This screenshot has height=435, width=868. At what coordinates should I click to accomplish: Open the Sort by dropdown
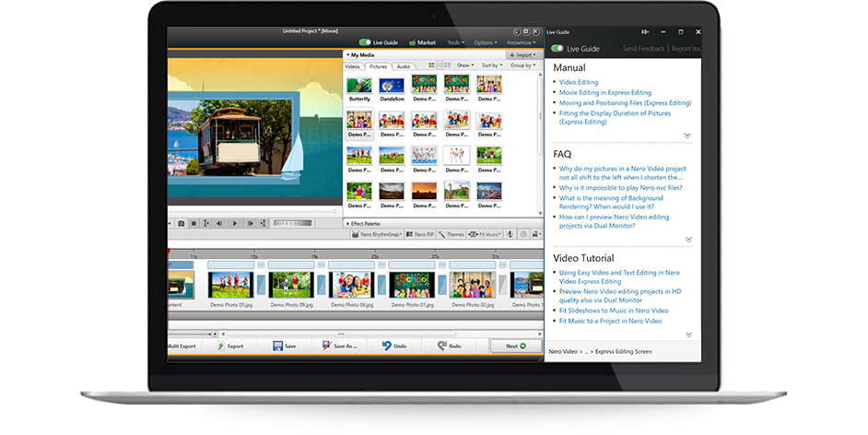(491, 65)
